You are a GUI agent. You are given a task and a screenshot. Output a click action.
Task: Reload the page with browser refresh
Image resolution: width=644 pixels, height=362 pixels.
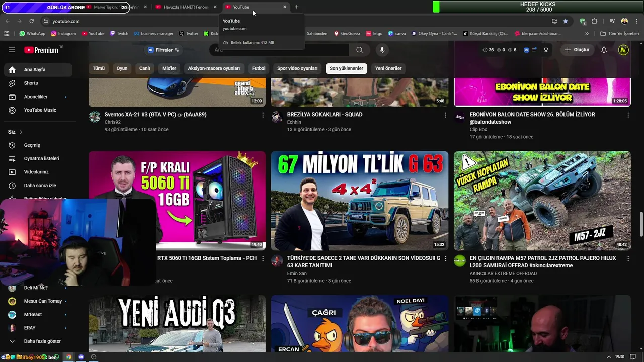point(31,21)
